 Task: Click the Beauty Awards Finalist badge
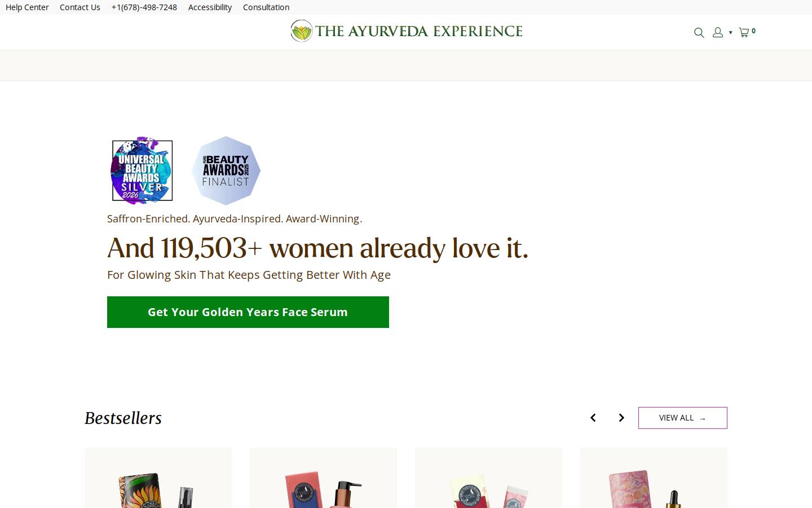pyautogui.click(x=226, y=170)
